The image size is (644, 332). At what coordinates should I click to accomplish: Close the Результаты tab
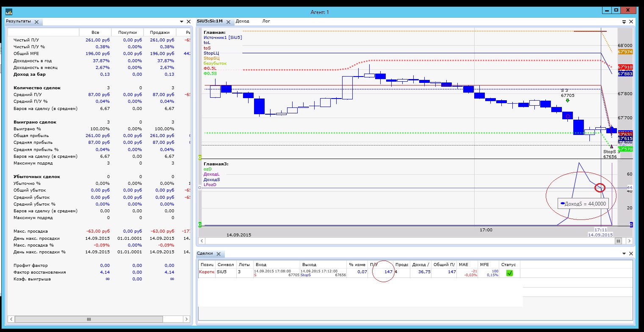point(36,22)
